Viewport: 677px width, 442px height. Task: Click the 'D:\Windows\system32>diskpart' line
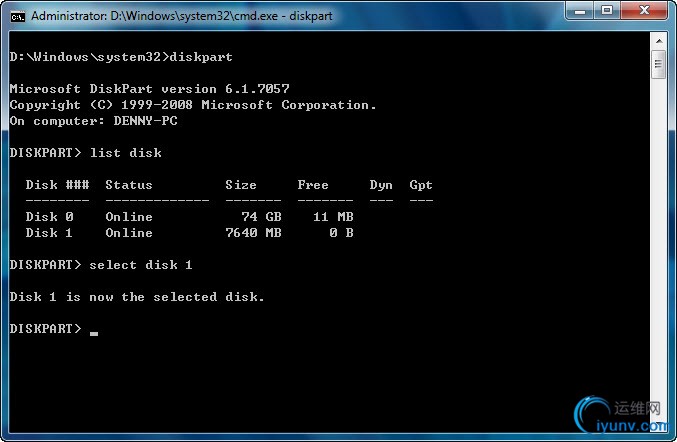[x=121, y=57]
